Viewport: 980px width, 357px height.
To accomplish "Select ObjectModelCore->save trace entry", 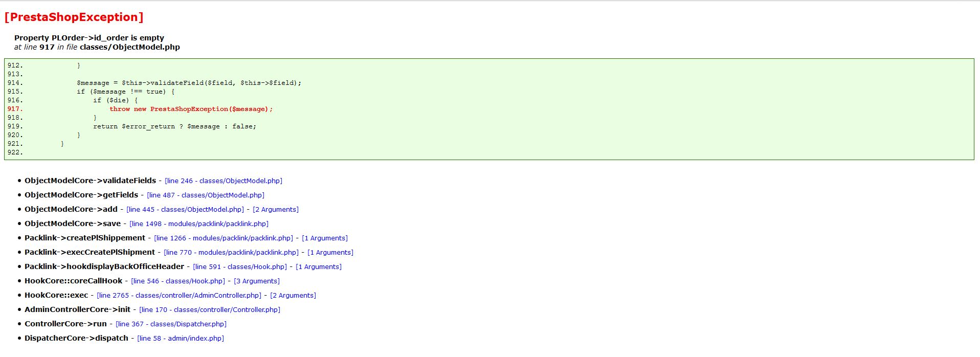I will click(73, 224).
